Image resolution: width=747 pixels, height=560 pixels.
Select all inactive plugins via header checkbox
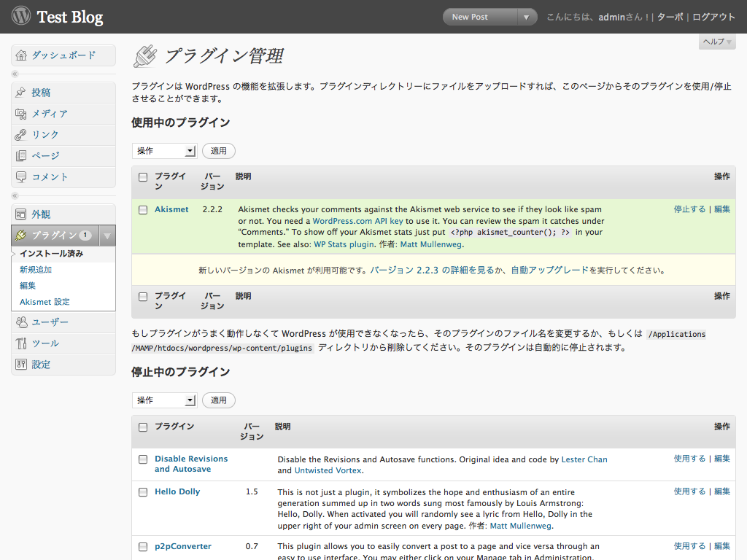tap(143, 427)
